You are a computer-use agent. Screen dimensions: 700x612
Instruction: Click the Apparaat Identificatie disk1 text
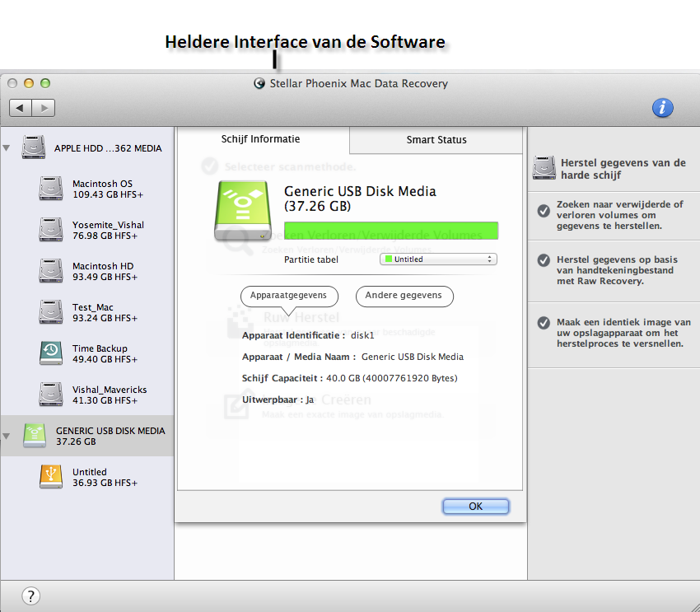(x=308, y=336)
